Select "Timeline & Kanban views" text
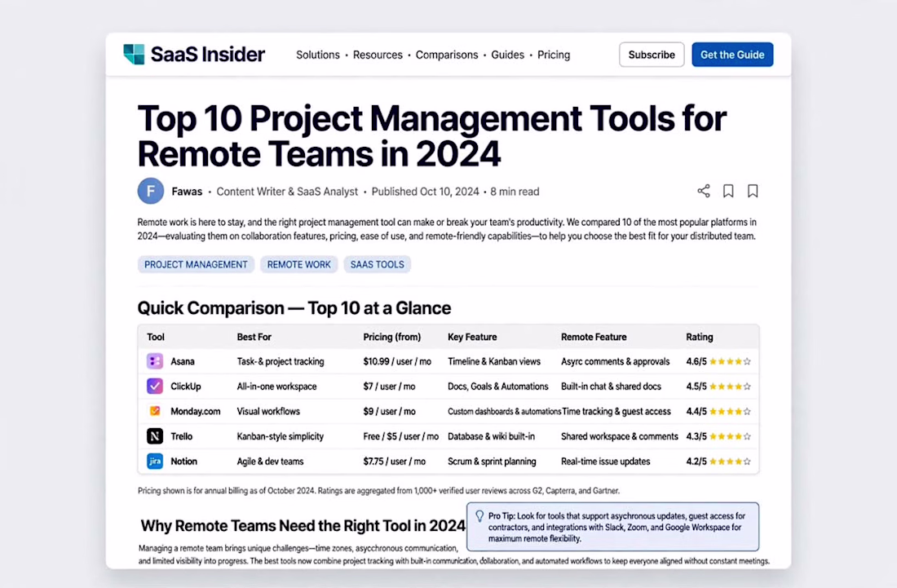 [x=494, y=361]
